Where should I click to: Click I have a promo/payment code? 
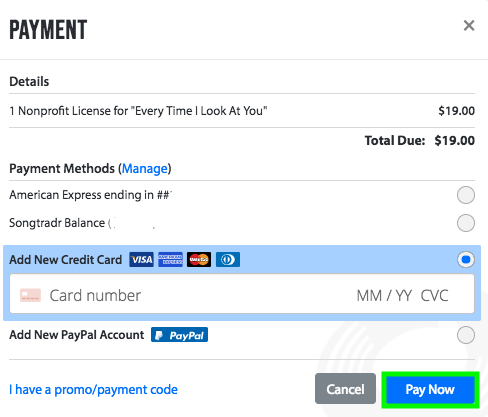point(93,389)
